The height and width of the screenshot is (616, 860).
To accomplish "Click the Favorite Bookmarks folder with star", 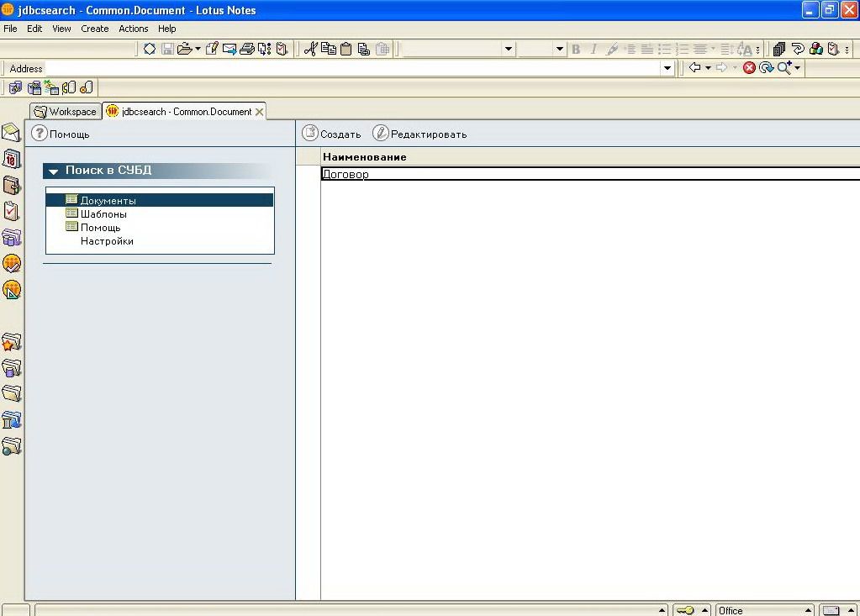I will pyautogui.click(x=11, y=342).
